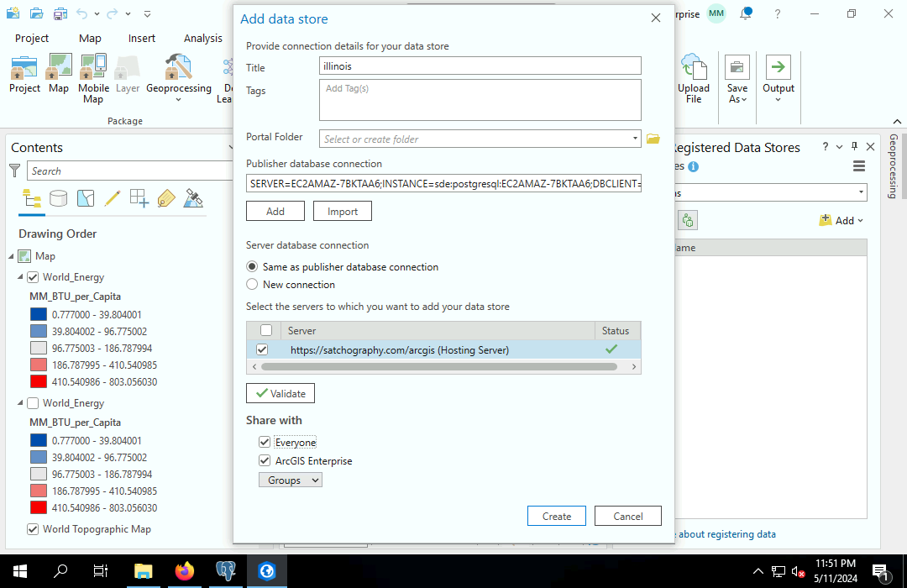Open notifications bell icon
The width and height of the screenshot is (907, 588).
(x=745, y=13)
